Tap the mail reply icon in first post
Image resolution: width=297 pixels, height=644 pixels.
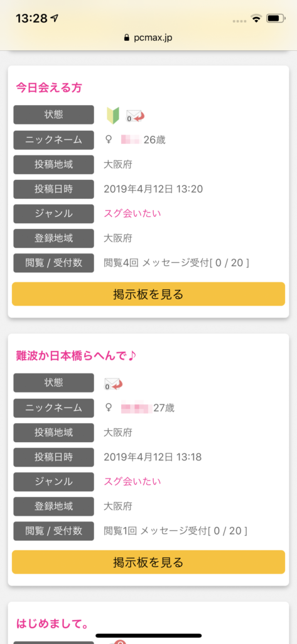pyautogui.click(x=136, y=116)
